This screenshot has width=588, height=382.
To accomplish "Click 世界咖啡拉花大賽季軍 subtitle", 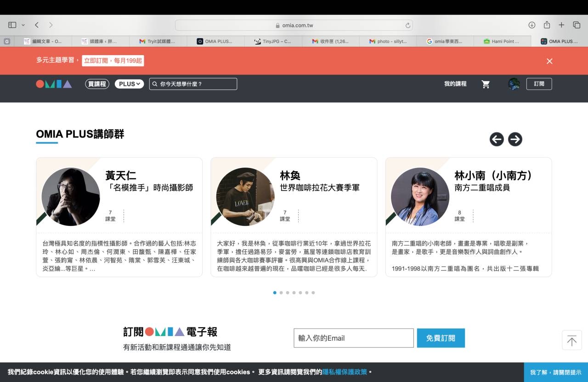I will (320, 188).
